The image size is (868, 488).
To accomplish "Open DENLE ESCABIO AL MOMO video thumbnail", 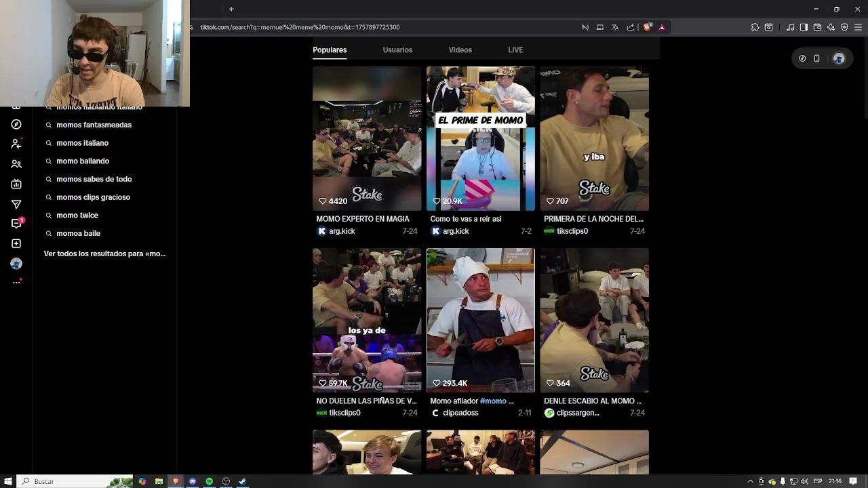I will 595,320.
